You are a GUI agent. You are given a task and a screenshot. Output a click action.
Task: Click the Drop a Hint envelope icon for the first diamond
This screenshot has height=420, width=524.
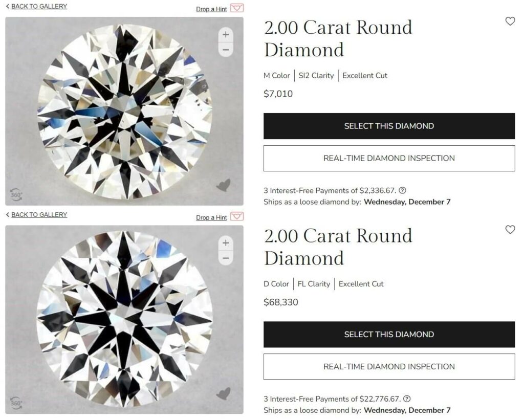237,8
